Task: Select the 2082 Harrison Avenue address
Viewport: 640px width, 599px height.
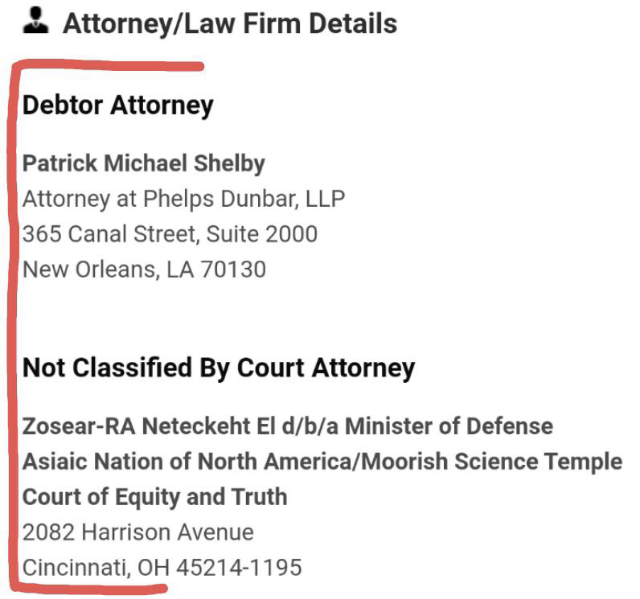Action: (x=138, y=532)
